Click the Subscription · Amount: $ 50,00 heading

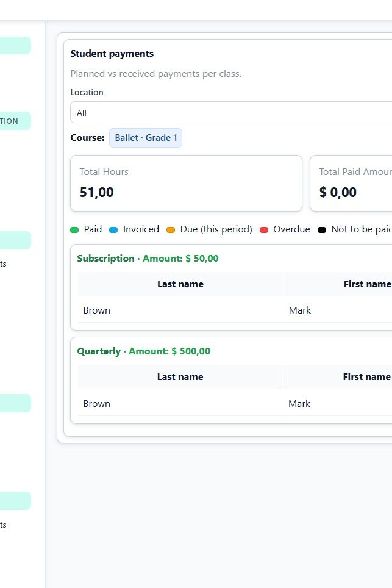tap(148, 259)
